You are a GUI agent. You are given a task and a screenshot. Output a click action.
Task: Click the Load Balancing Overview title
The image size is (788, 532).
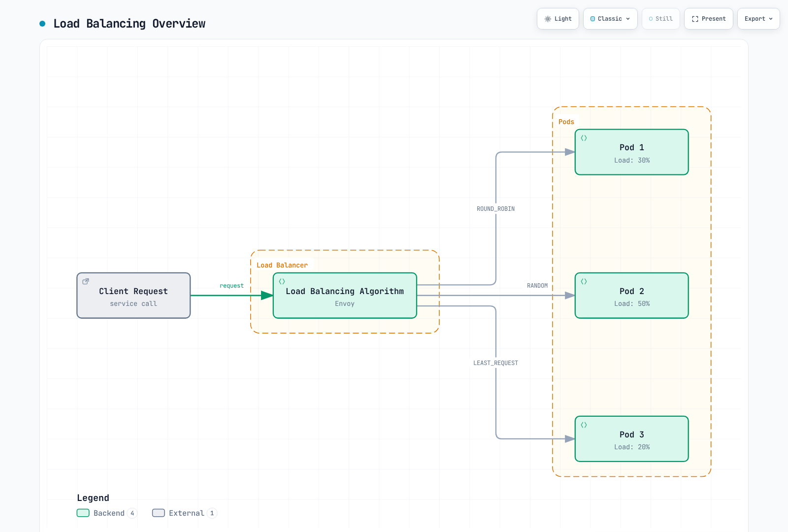tap(130, 24)
